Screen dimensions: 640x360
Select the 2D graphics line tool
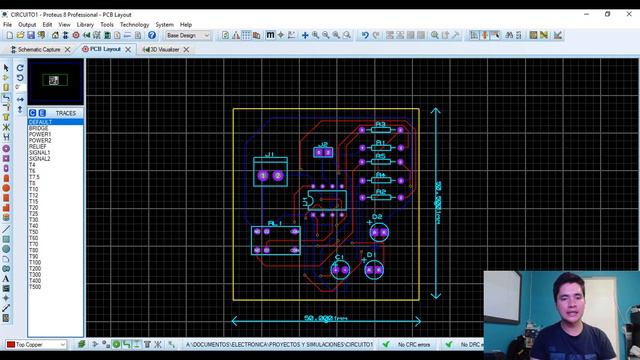pos(6,229)
